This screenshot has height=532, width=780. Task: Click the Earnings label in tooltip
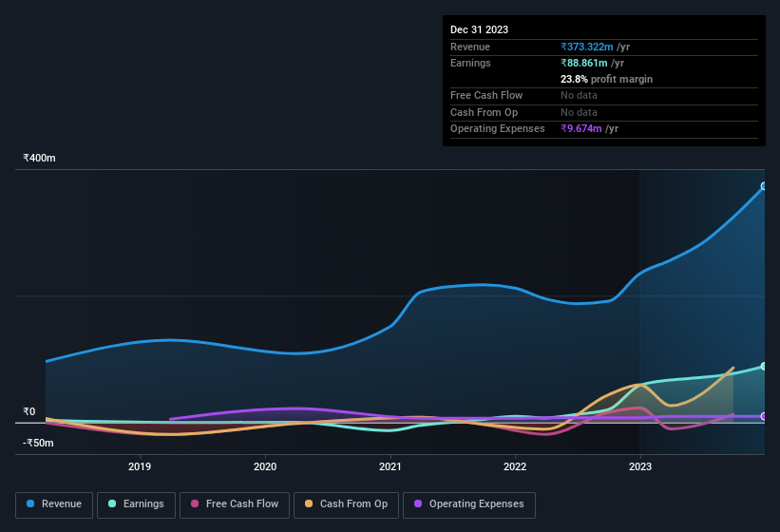(470, 63)
